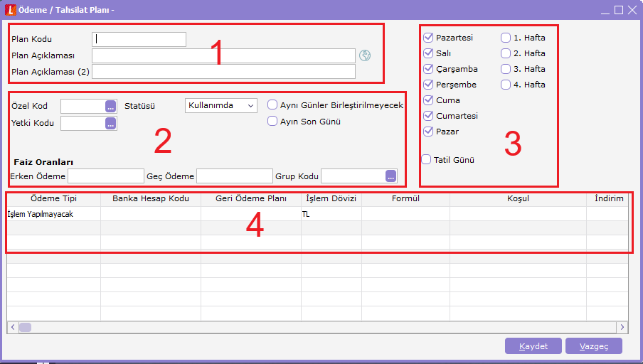This screenshot has width=643, height=364.
Task: Enable Aynı Günler Birleştirilmeyecek checkbox
Action: (272, 105)
